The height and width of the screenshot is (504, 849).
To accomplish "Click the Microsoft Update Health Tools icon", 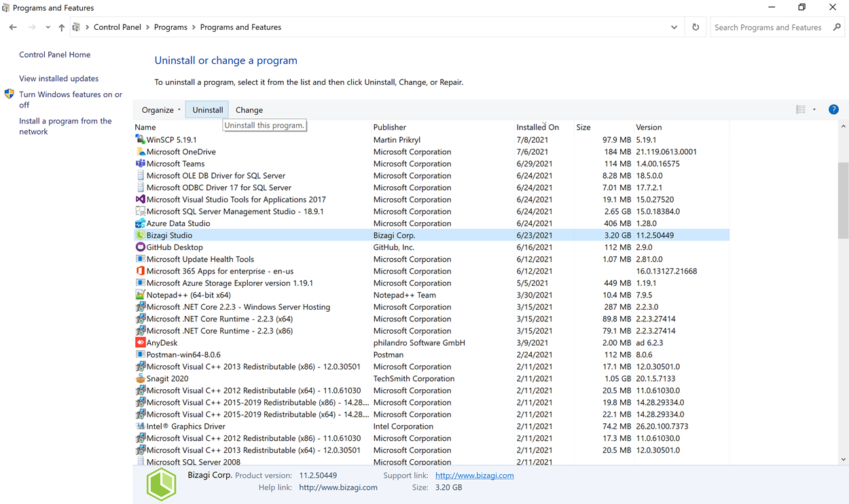I will 140,259.
